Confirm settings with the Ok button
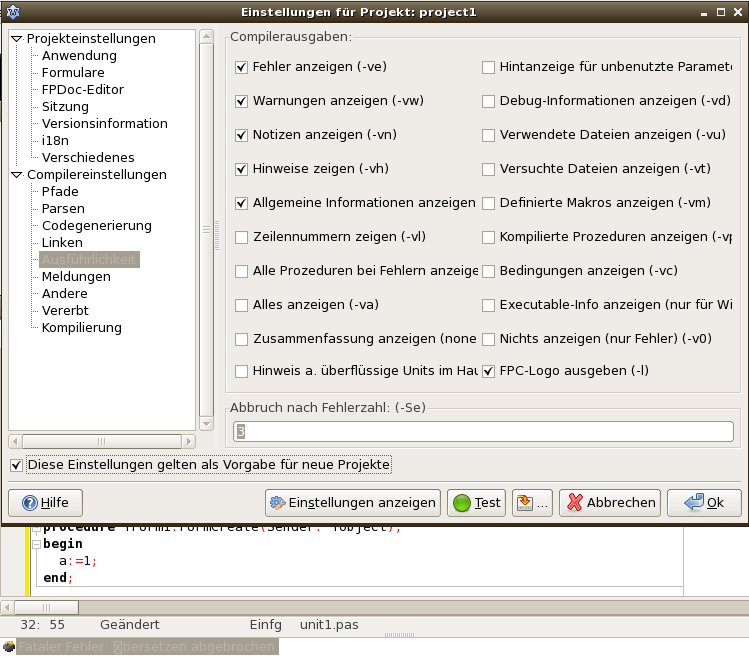This screenshot has width=749, height=663. (x=704, y=503)
